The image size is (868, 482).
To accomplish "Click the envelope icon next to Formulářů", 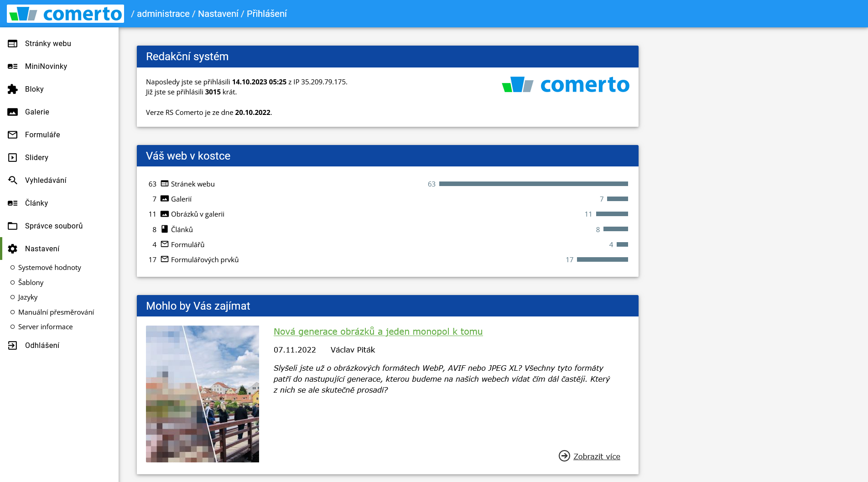I will (x=165, y=244).
